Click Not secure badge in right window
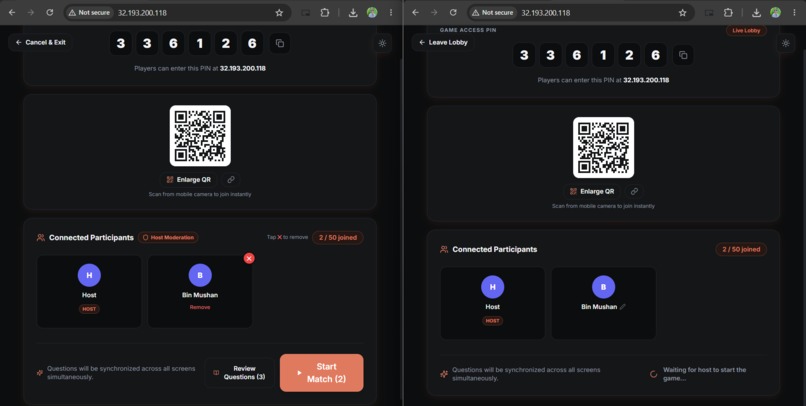The width and height of the screenshot is (806, 406). pyautogui.click(x=493, y=13)
